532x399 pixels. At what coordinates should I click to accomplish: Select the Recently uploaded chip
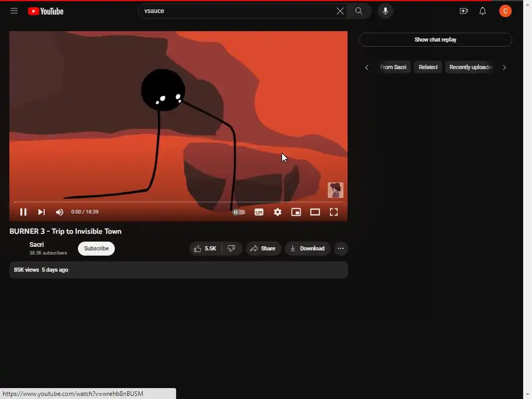coord(470,67)
